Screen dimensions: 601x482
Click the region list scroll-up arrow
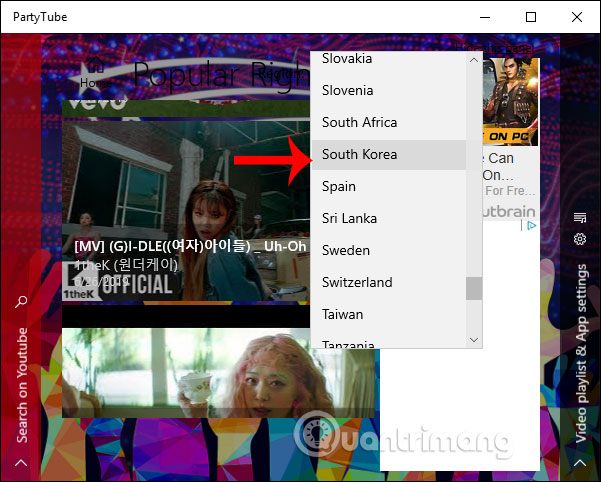click(474, 60)
